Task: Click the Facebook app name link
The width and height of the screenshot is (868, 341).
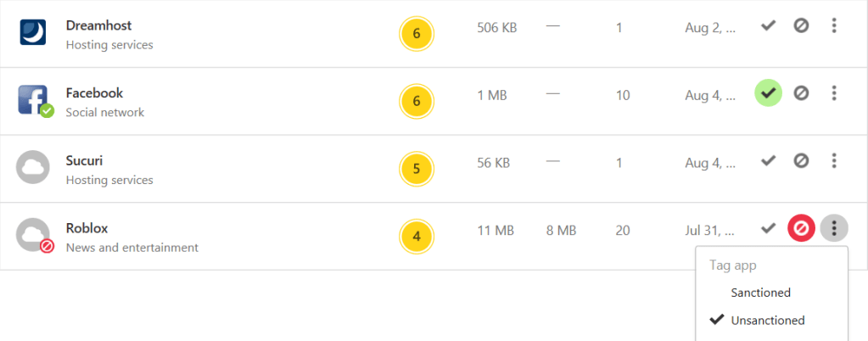Action: 94,93
